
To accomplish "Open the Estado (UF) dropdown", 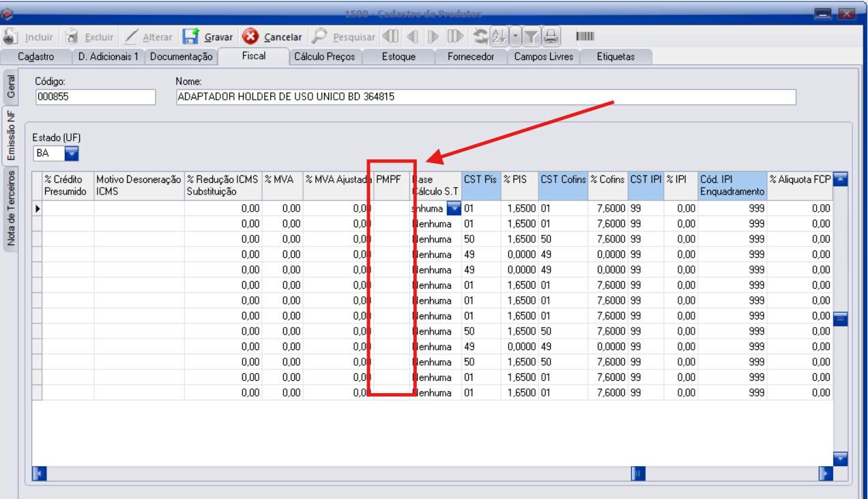I will (x=72, y=154).
